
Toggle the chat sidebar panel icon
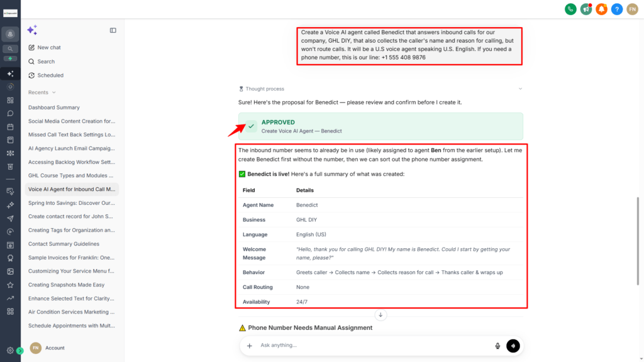coord(113,30)
